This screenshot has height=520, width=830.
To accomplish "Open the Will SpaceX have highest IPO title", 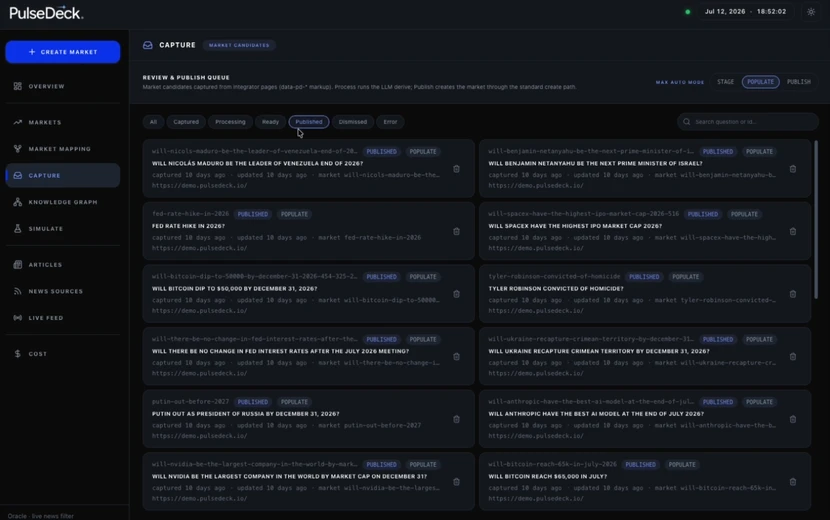I will tap(575, 226).
